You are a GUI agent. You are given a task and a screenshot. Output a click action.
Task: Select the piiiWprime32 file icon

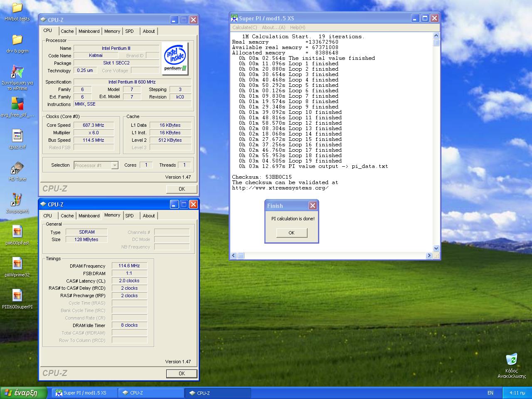pos(17,264)
